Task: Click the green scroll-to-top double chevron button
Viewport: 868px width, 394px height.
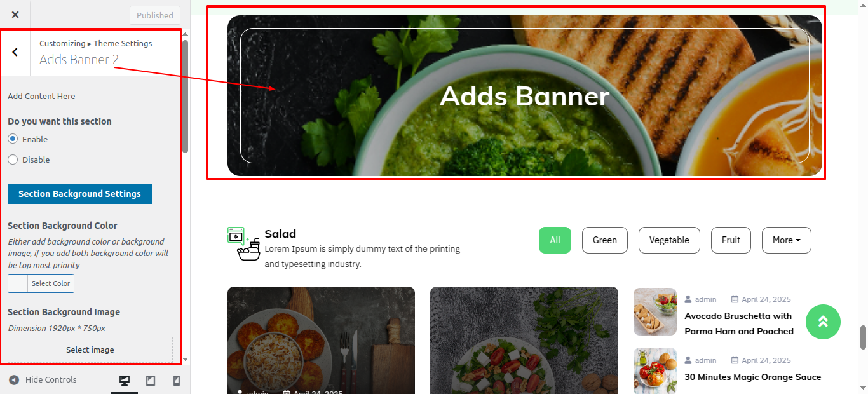Action: point(823,322)
